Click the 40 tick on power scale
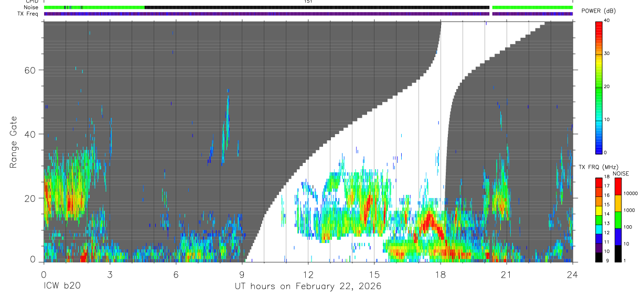 [x=606, y=20]
